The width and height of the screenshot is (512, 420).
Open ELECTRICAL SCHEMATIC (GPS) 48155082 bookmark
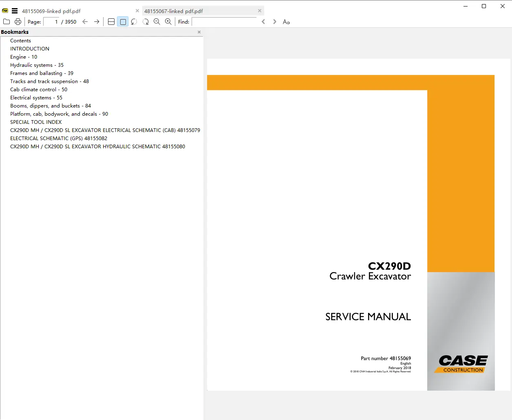click(x=59, y=139)
